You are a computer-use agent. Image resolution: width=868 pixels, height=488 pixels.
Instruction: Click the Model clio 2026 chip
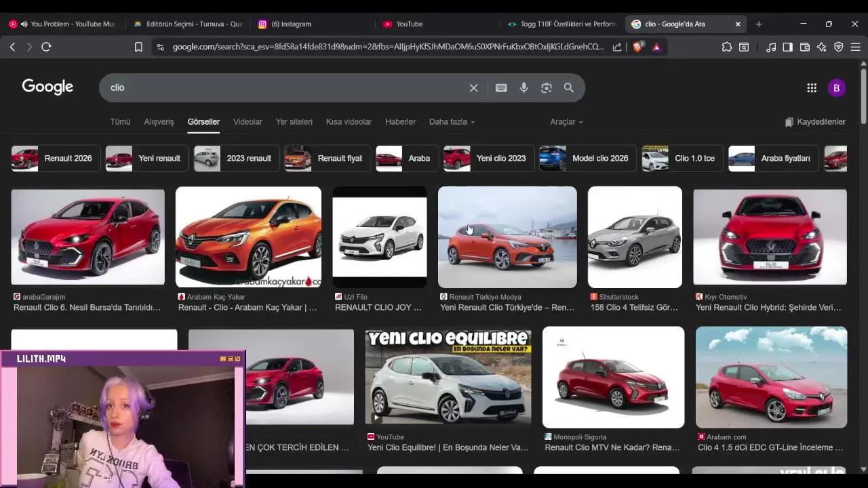click(x=587, y=159)
